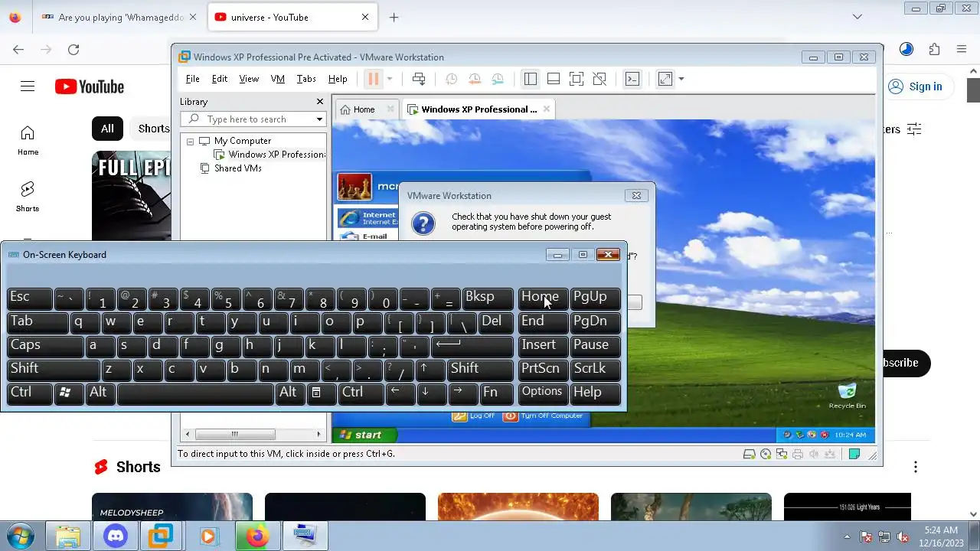
Task: Click Log Off in XP start menu
Action: coord(475,416)
